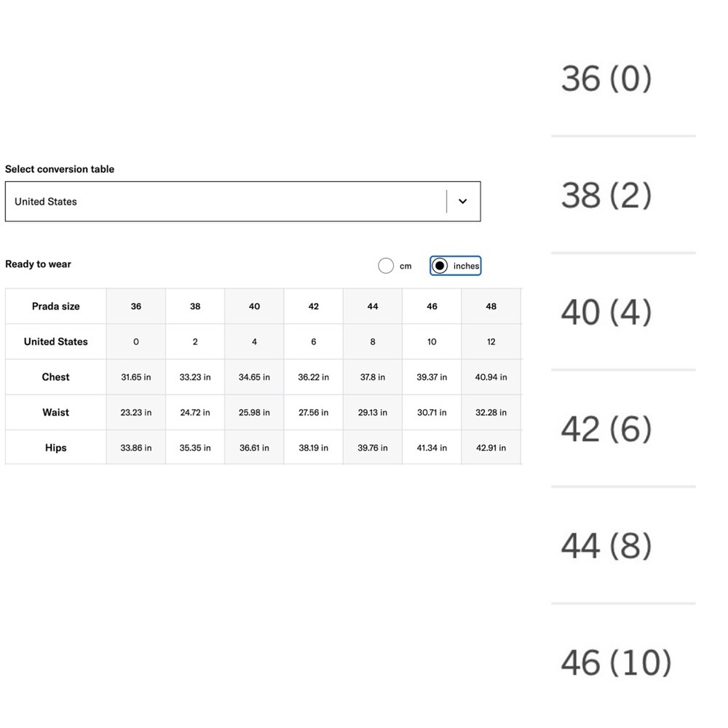Pick size 42 (6) from list

[606, 429]
